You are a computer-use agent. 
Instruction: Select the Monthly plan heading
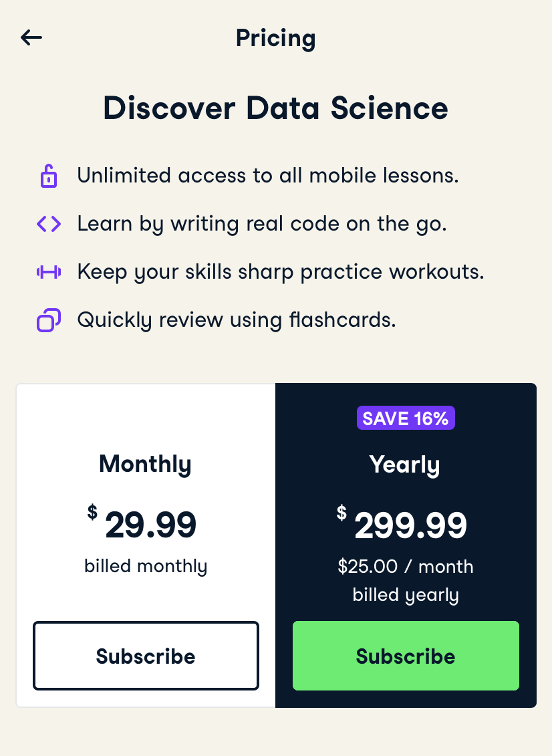coord(145,464)
